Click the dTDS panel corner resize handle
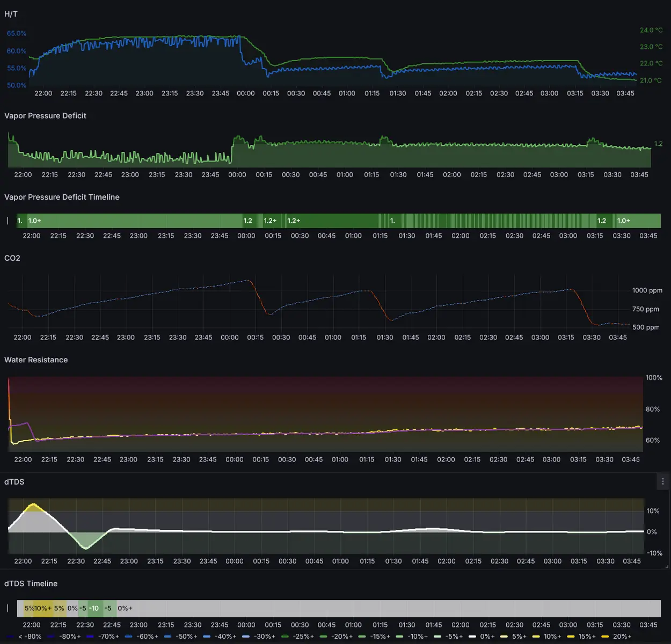 pyautogui.click(x=667, y=566)
